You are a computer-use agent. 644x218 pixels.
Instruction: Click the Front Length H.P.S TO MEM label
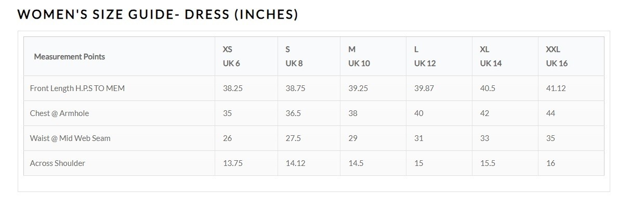point(77,88)
